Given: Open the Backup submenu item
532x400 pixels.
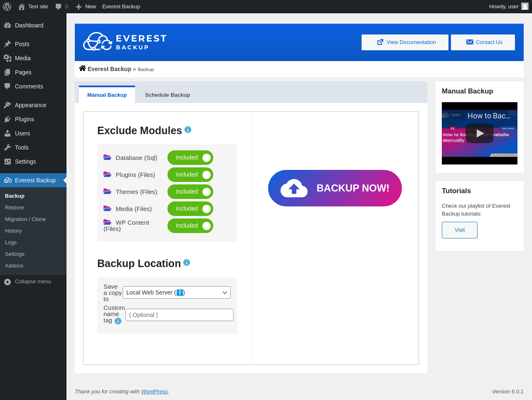Looking at the screenshot, I should pos(15,196).
